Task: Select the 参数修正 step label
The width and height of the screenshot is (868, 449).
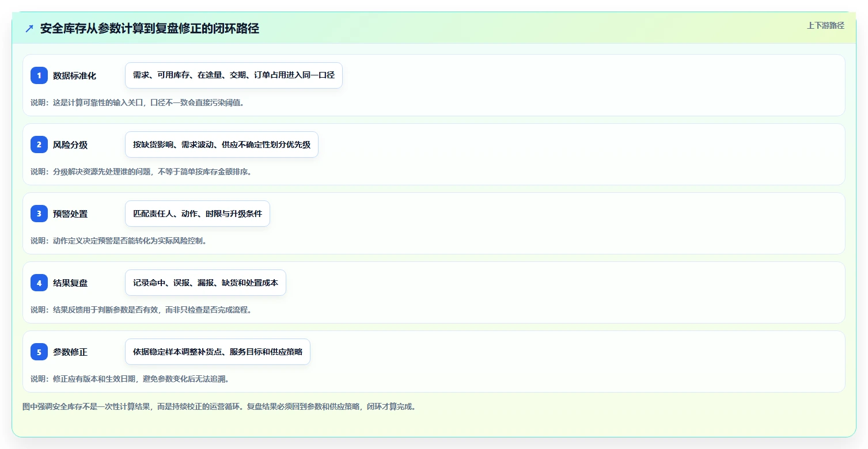Action: [70, 352]
